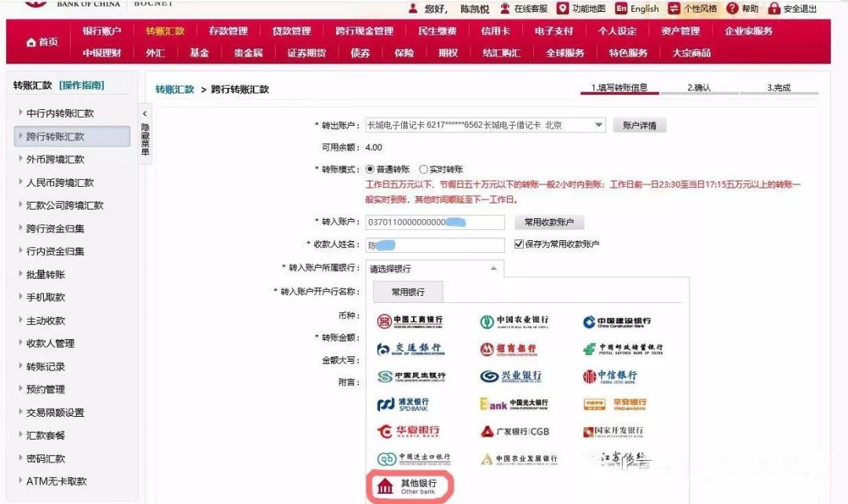848x504 pixels.
Task: Switch to the 常用银行 tab
Action: 408,291
